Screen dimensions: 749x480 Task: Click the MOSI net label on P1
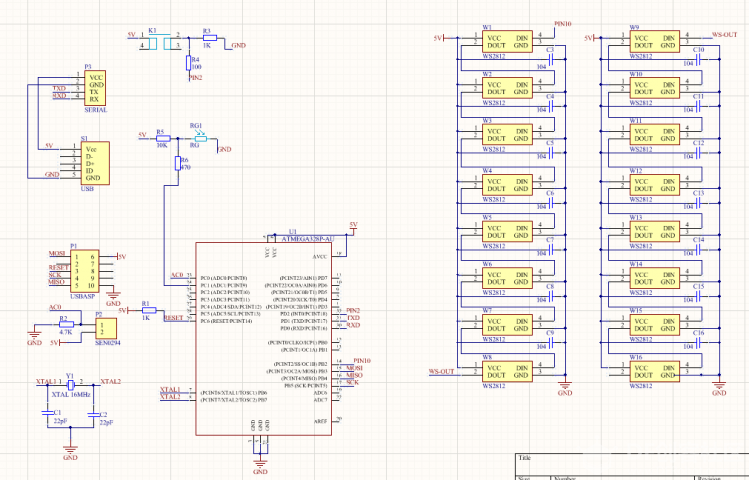click(x=57, y=254)
